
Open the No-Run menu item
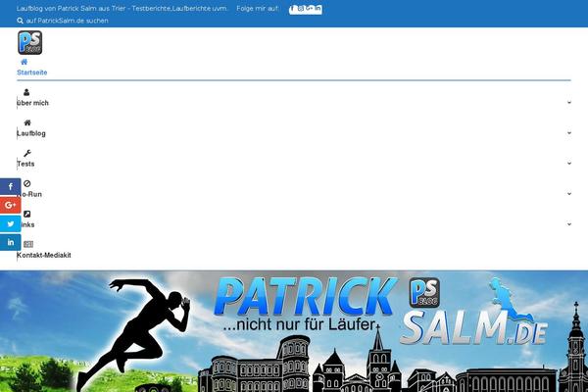click(30, 194)
